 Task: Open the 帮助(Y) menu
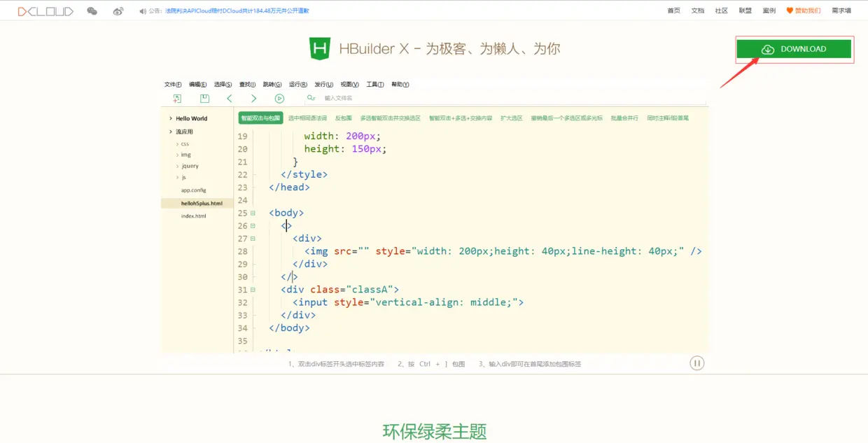(400, 85)
